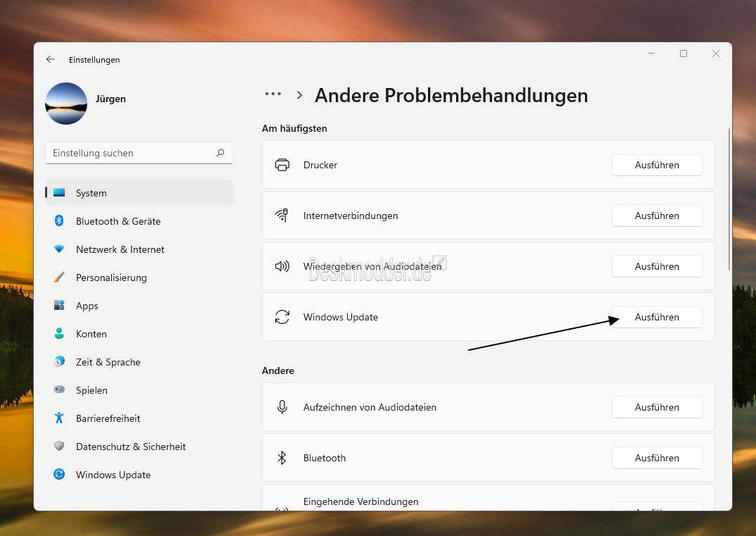
Task: Run Aufzeichnen von Audiodateien troubleshooter
Action: coord(657,407)
